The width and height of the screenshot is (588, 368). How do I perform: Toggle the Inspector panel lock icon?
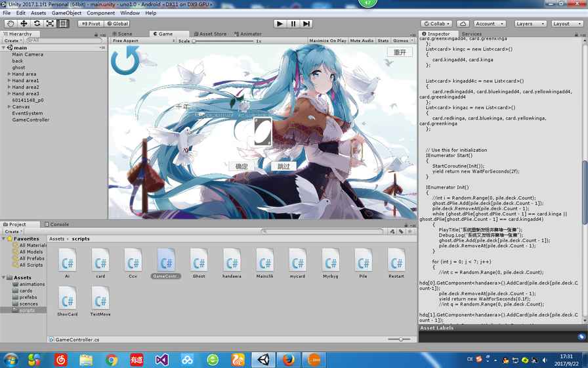[x=576, y=35]
